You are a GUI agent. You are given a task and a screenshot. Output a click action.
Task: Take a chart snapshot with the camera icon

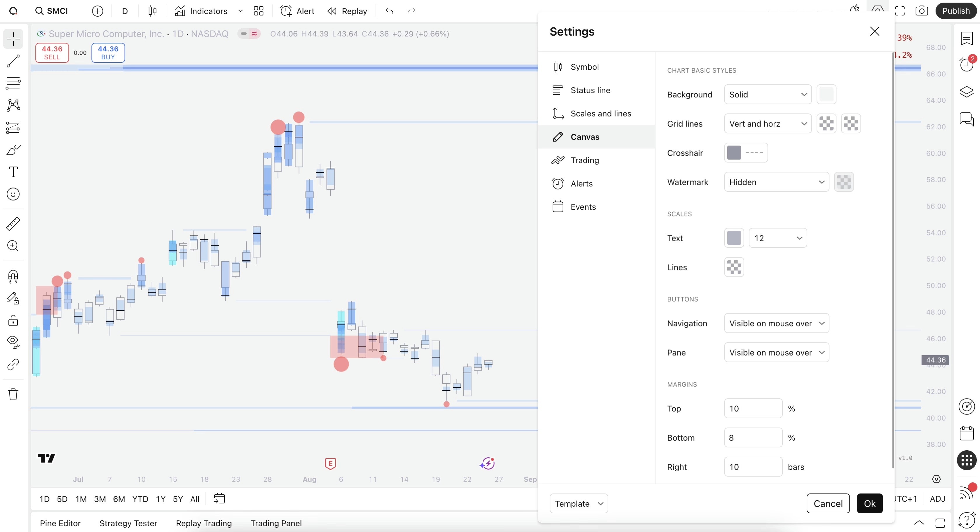[921, 11]
